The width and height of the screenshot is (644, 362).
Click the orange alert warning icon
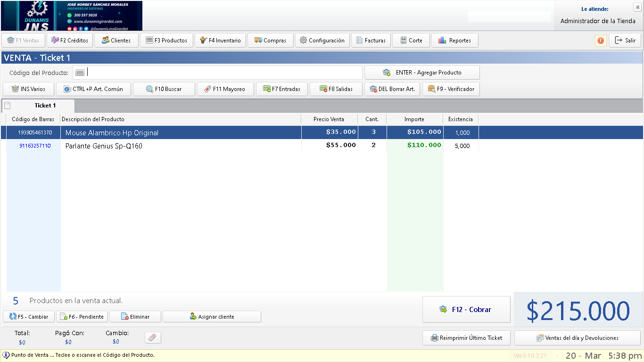coord(601,41)
